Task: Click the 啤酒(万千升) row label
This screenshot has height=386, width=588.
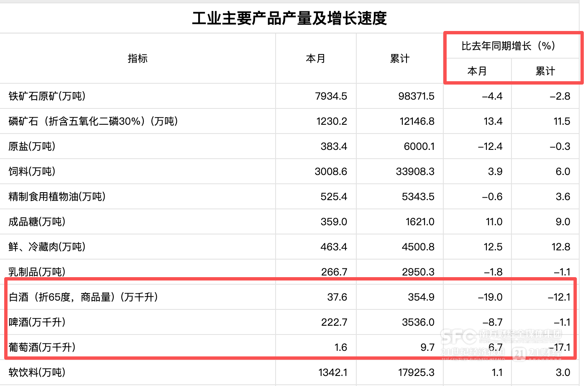Action: pos(37,322)
